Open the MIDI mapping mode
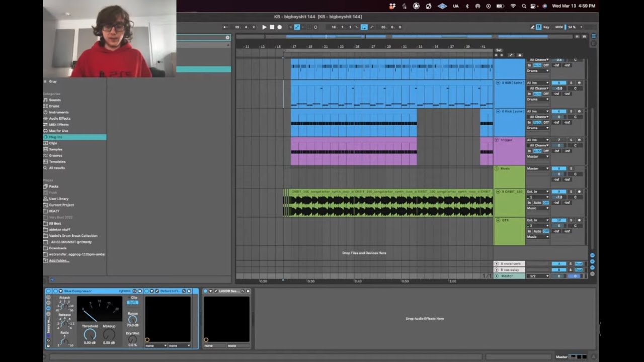The image size is (644, 362). (x=559, y=27)
